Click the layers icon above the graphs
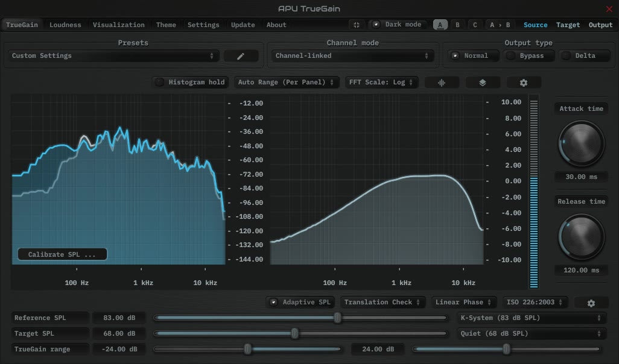The width and height of the screenshot is (619, 364). (483, 83)
